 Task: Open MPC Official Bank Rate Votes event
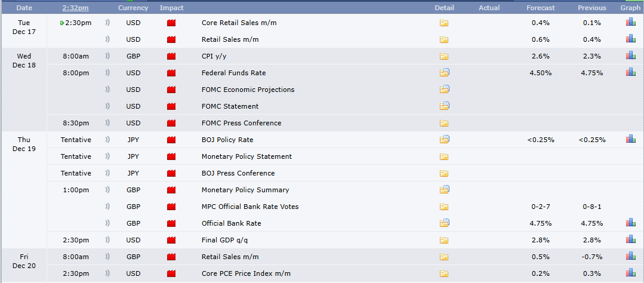pos(250,207)
